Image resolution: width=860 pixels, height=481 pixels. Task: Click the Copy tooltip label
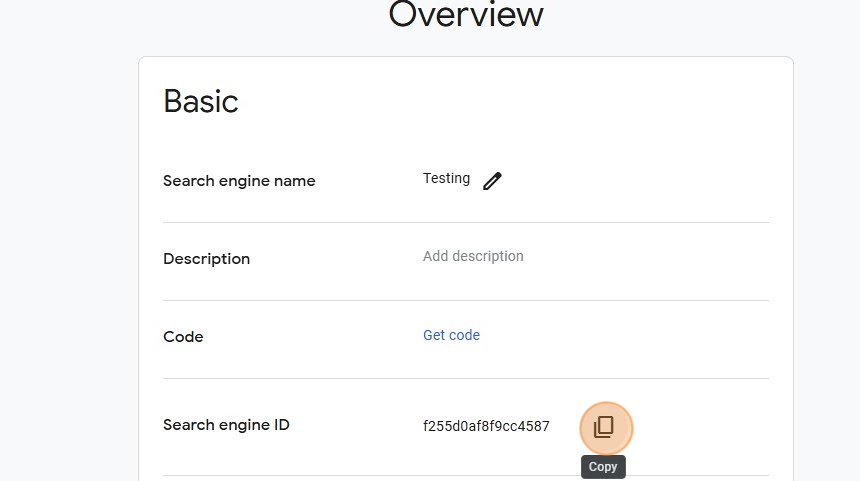[x=603, y=467]
